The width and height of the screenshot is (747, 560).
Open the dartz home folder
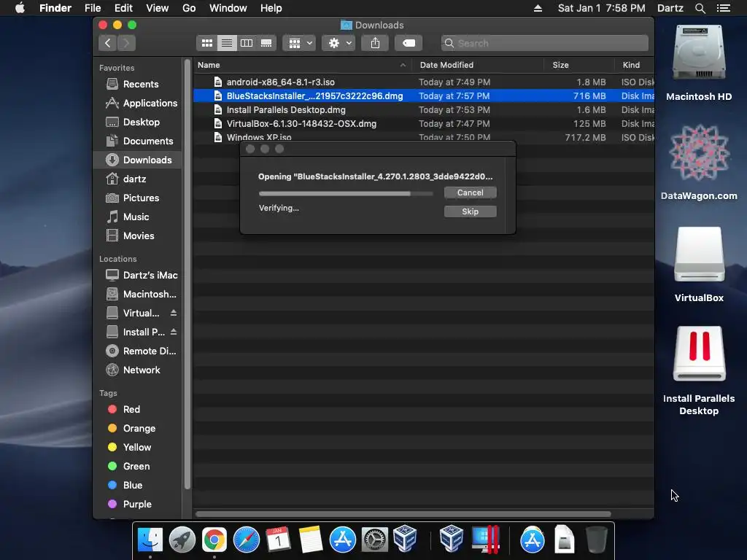pyautogui.click(x=137, y=179)
